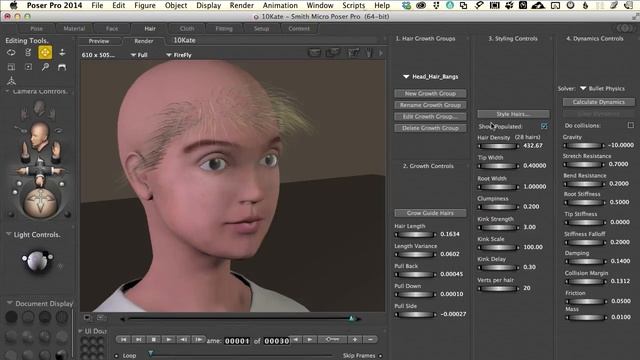Enable Do collisions checkbox
Image resolution: width=640 pixels, height=360 pixels.
631,125
